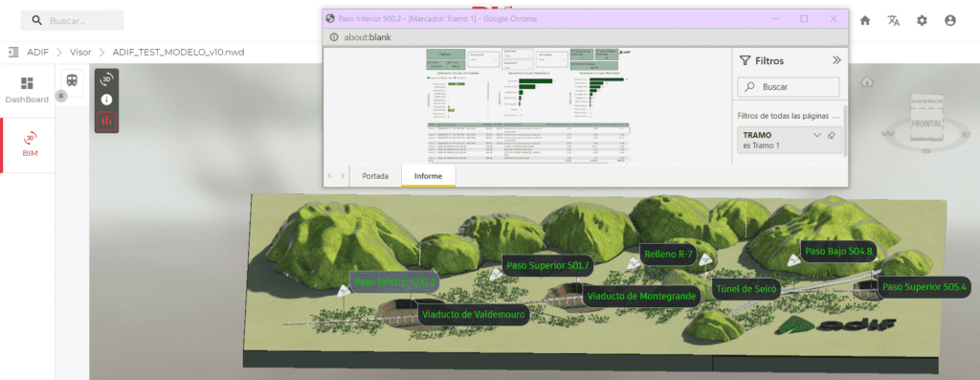
Task: Click the Filtros funnel icon
Action: 745,60
